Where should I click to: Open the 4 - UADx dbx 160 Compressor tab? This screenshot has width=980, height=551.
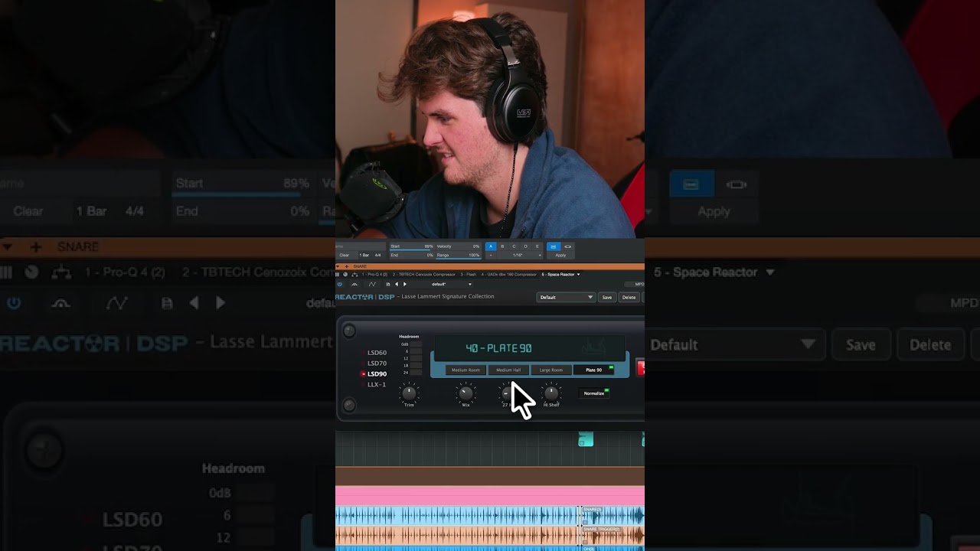pyautogui.click(x=509, y=274)
